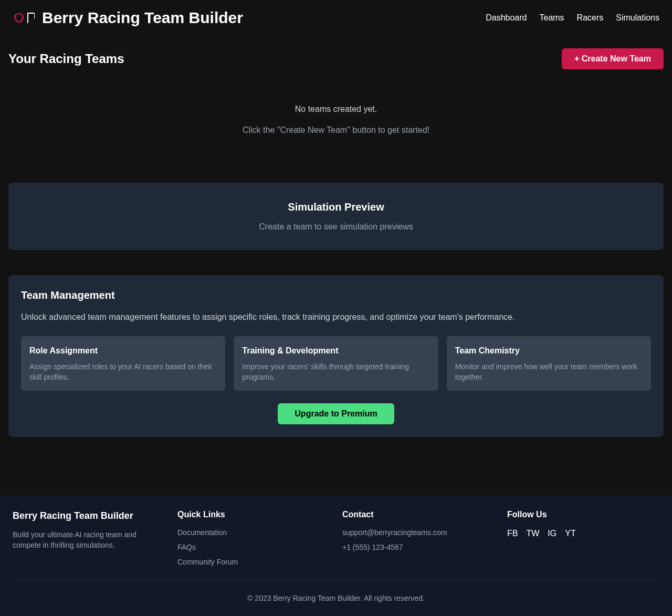672x616 pixels.
Task: Open the YouTube social icon
Action: pyautogui.click(x=570, y=533)
